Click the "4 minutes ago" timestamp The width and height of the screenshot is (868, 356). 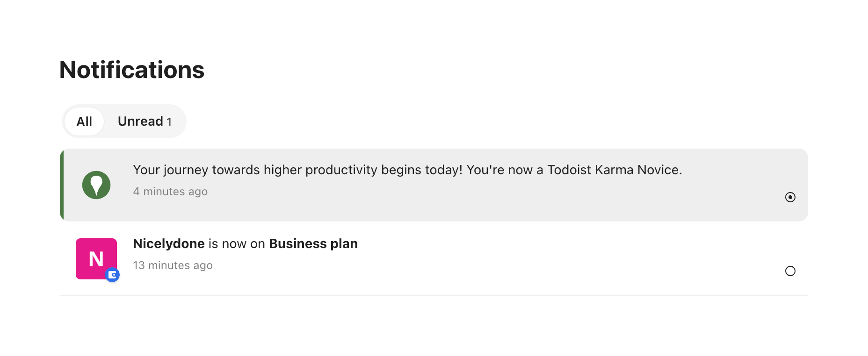tap(170, 192)
